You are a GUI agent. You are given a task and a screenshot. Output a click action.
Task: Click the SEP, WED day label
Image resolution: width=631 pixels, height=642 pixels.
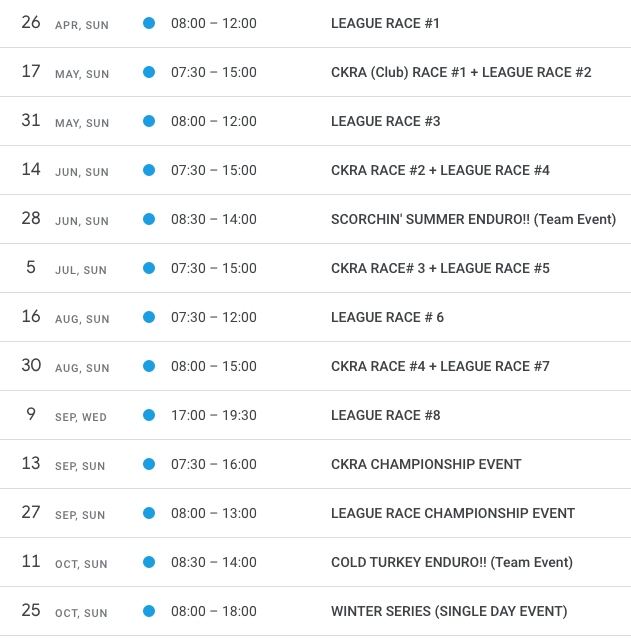[x=81, y=417]
